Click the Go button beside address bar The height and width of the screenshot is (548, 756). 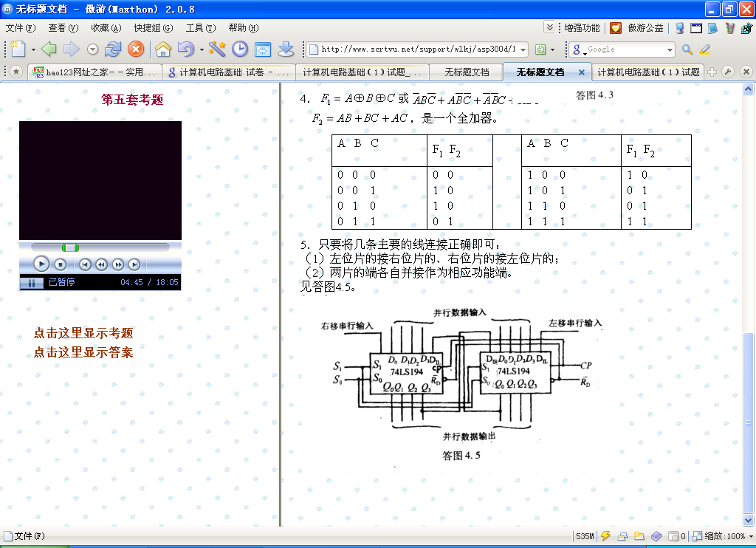point(541,49)
